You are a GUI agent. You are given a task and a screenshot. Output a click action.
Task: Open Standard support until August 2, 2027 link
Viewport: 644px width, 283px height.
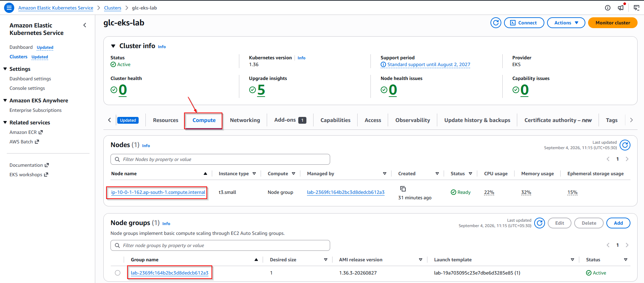point(429,64)
